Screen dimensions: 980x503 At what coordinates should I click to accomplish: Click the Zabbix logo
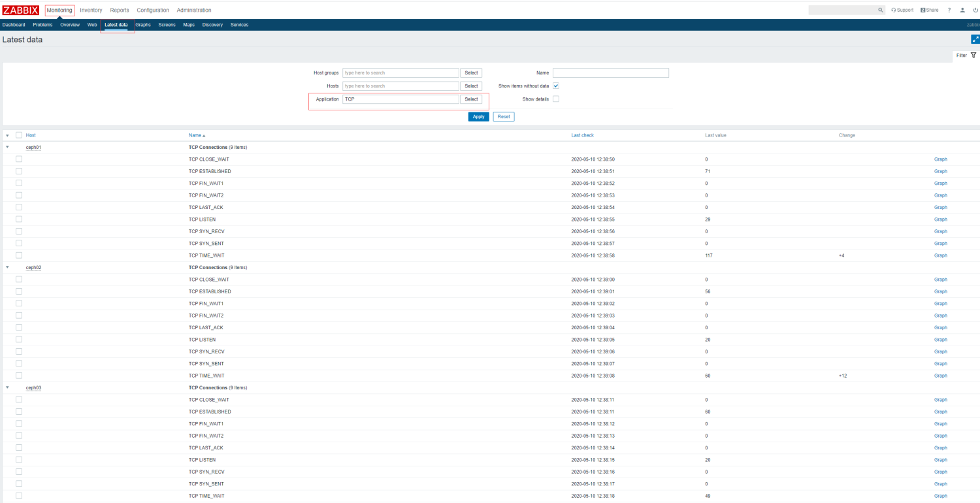click(x=21, y=10)
